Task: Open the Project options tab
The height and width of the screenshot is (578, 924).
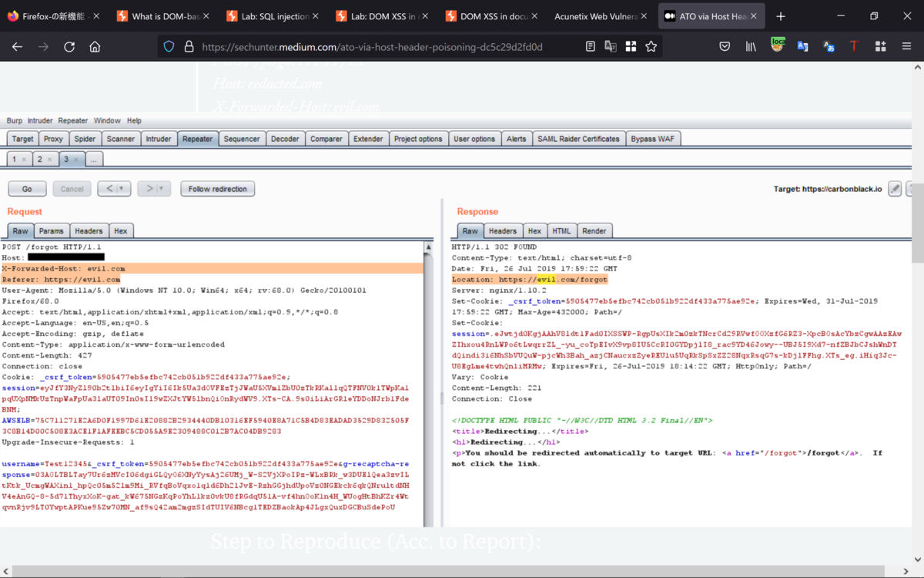Action: click(418, 139)
